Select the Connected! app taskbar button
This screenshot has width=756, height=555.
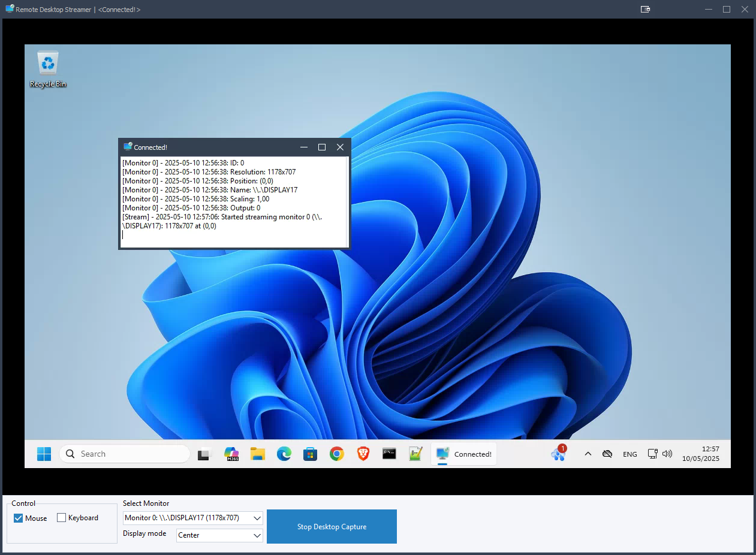pos(464,454)
